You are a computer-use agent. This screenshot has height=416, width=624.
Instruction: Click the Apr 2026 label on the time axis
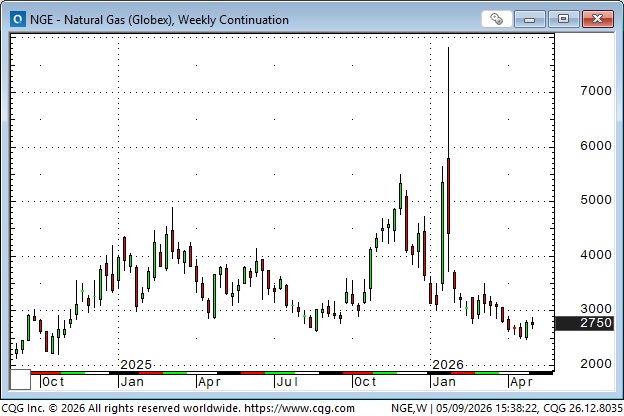coord(521,382)
